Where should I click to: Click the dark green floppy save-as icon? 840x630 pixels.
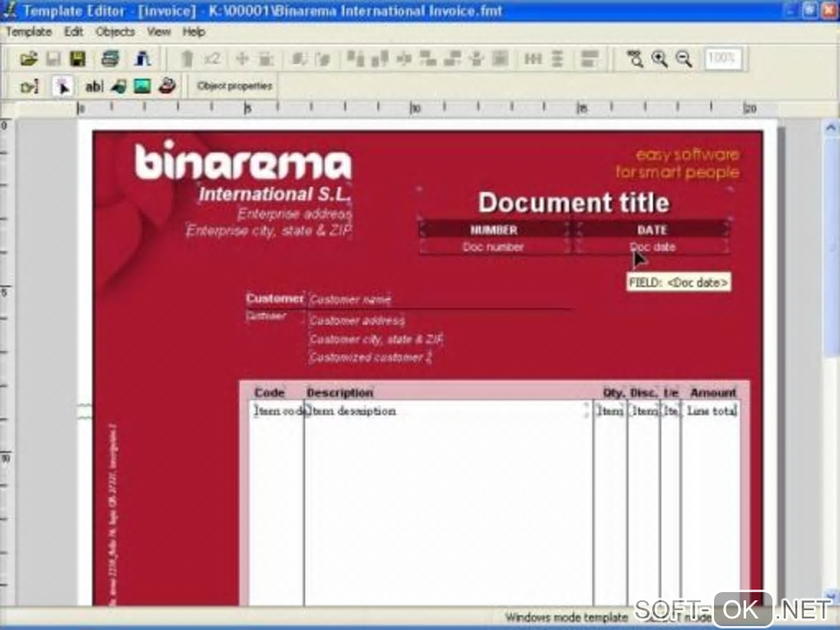pos(77,58)
